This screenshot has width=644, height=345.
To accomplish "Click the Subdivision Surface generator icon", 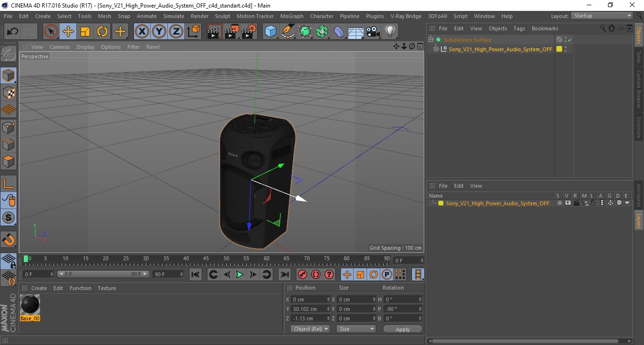I will tap(305, 32).
